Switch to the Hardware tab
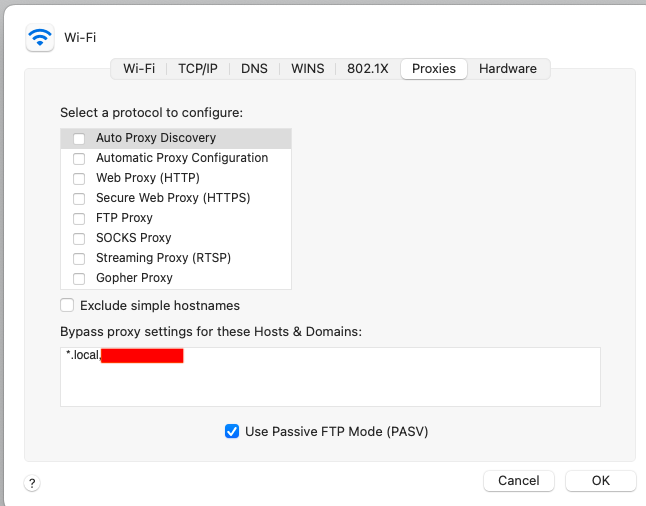 point(507,69)
